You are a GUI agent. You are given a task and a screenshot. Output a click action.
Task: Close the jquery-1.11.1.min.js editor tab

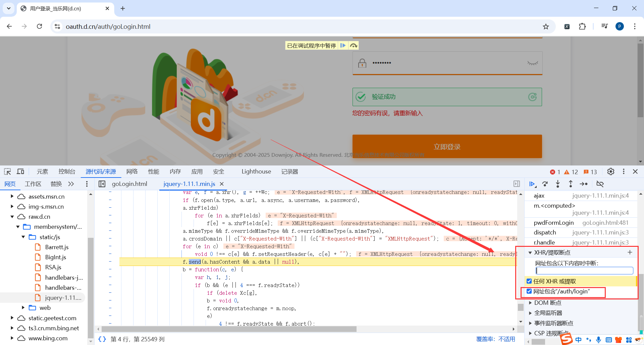tap(222, 184)
